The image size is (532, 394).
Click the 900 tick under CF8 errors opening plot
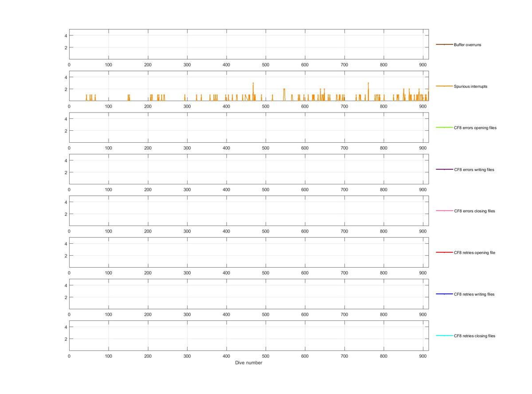pyautogui.click(x=423, y=148)
